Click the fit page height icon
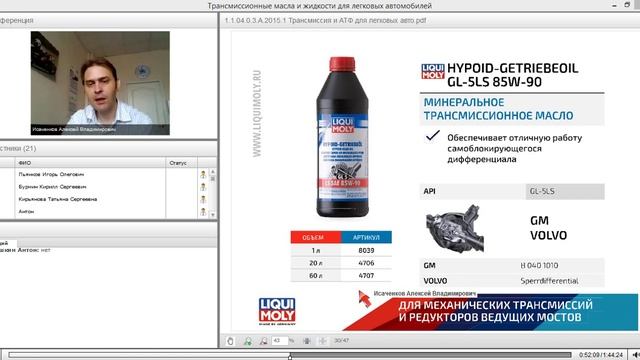This screenshot has height=360, width=640. (x=307, y=341)
